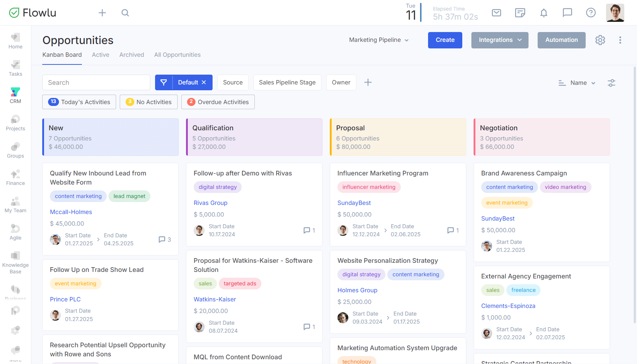Screen dimensions: 637x364
Task: Open the mail inbox icon
Action: 496,13
